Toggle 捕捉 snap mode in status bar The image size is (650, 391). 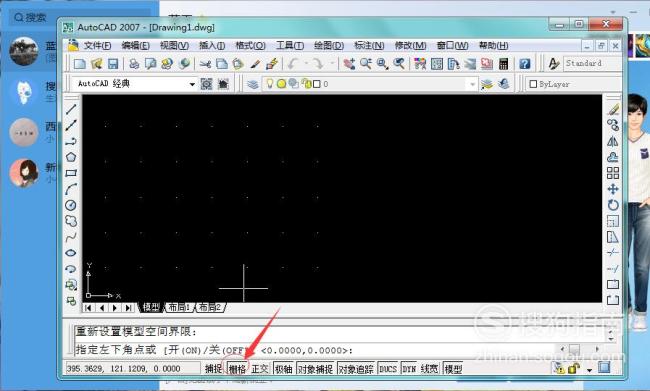(213, 369)
